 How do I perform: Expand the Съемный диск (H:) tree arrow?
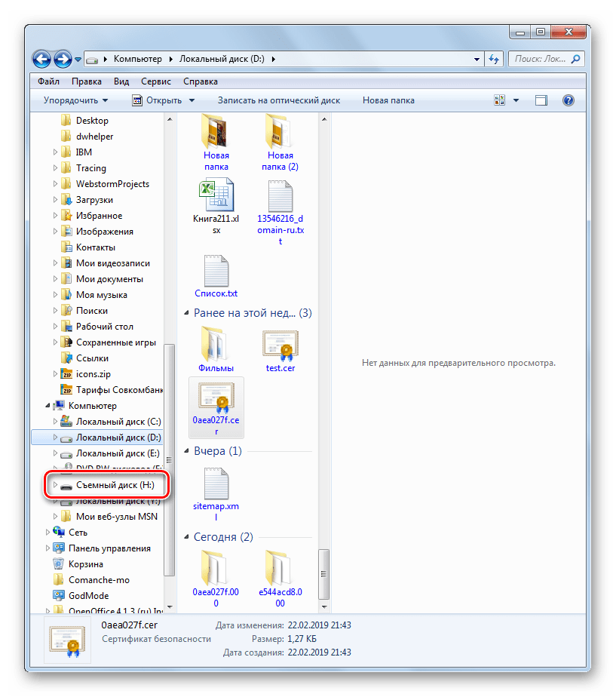pos(55,485)
